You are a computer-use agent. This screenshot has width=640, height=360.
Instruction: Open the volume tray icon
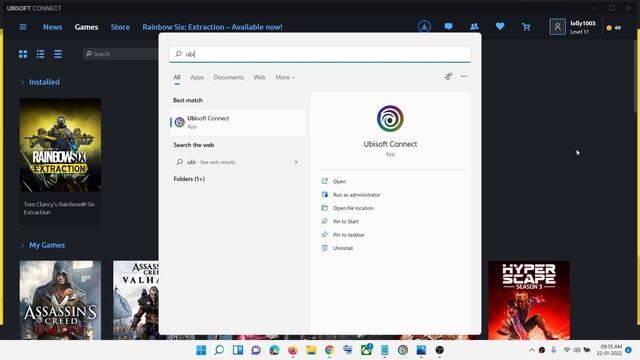[577, 350]
